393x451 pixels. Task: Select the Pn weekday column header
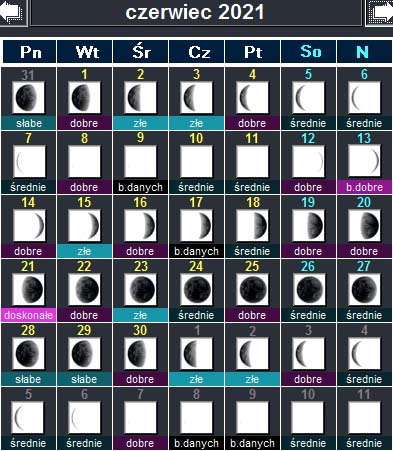point(30,52)
